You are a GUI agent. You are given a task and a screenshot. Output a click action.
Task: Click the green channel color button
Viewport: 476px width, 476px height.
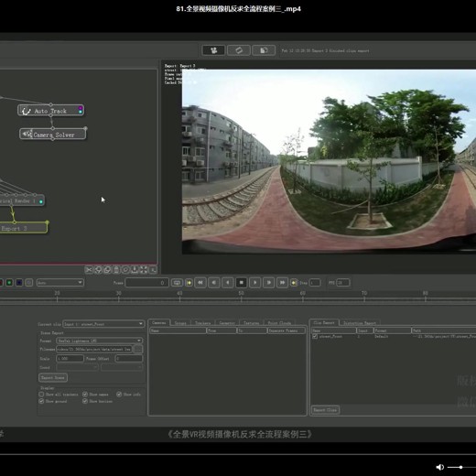click(x=9, y=283)
